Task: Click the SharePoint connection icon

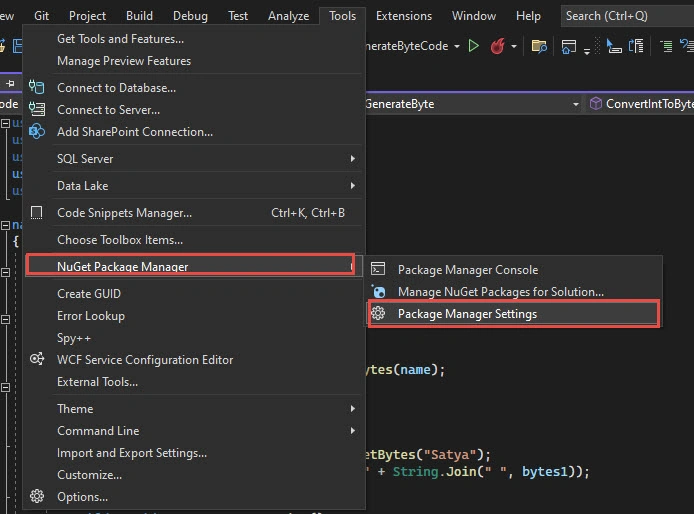Action: click(37, 131)
